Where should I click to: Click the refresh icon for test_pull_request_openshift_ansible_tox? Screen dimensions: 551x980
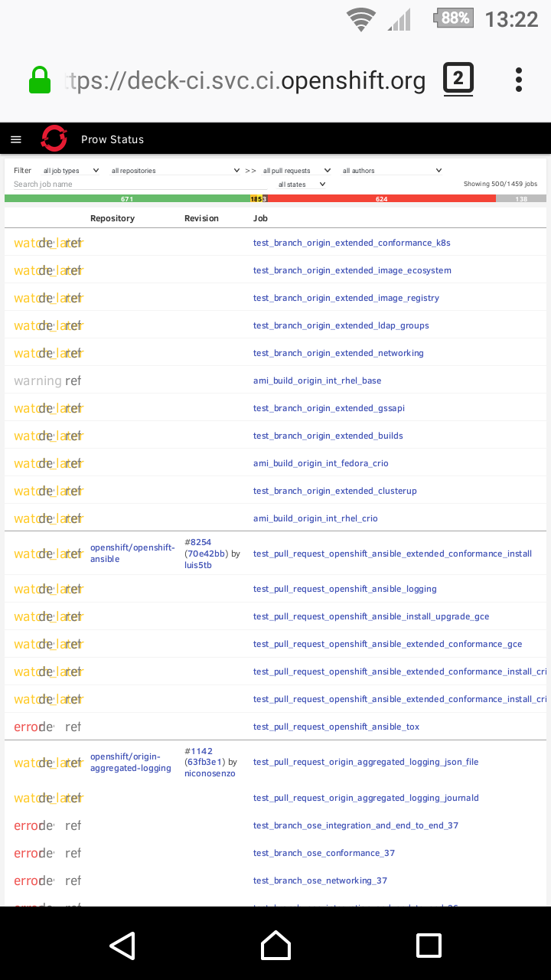[73, 727]
